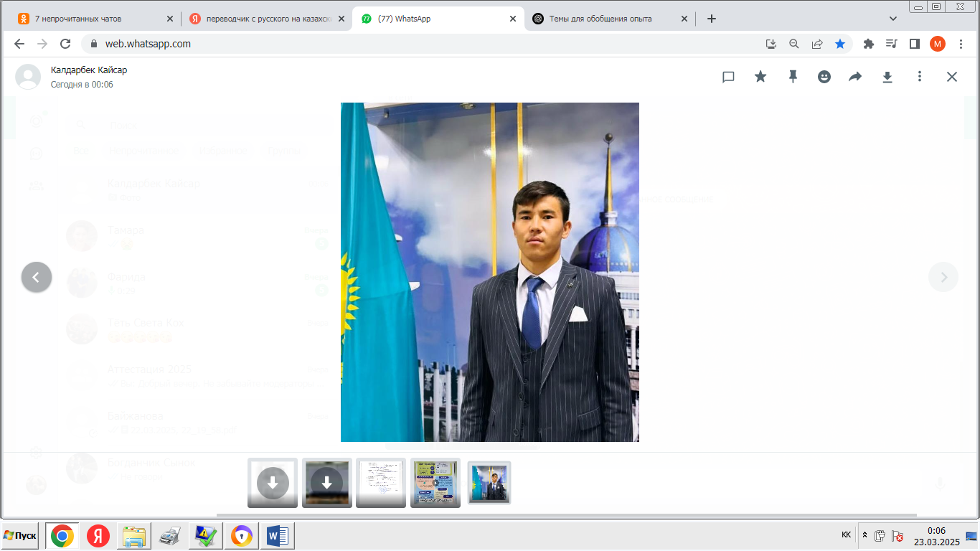Screen dimensions: 980x551
Task: Forward the photo with arrow icon
Action: pos(855,77)
